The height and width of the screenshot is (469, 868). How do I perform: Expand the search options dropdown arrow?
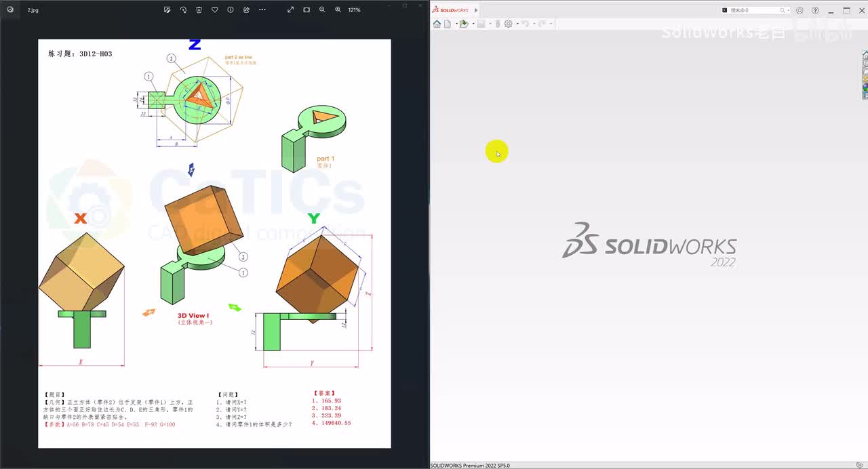(x=789, y=10)
